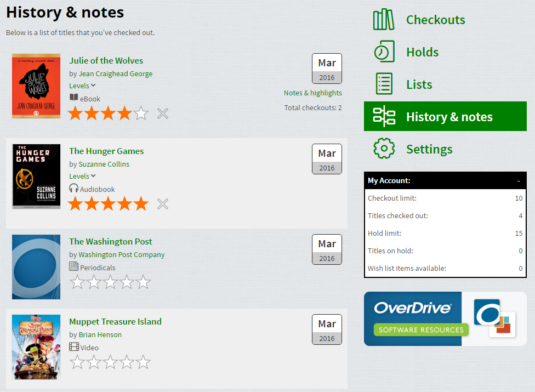Image resolution: width=535 pixels, height=392 pixels.
Task: Click the OverDrive Software Resources banner
Action: (445, 319)
